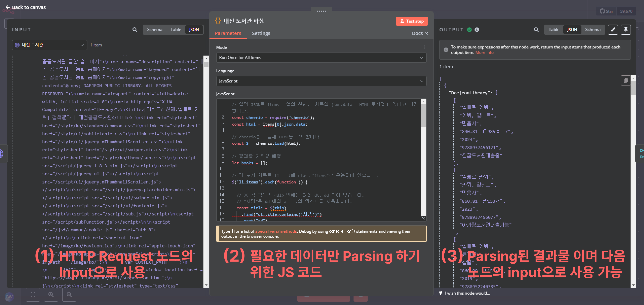Zoom out on the canvas

coord(69,295)
